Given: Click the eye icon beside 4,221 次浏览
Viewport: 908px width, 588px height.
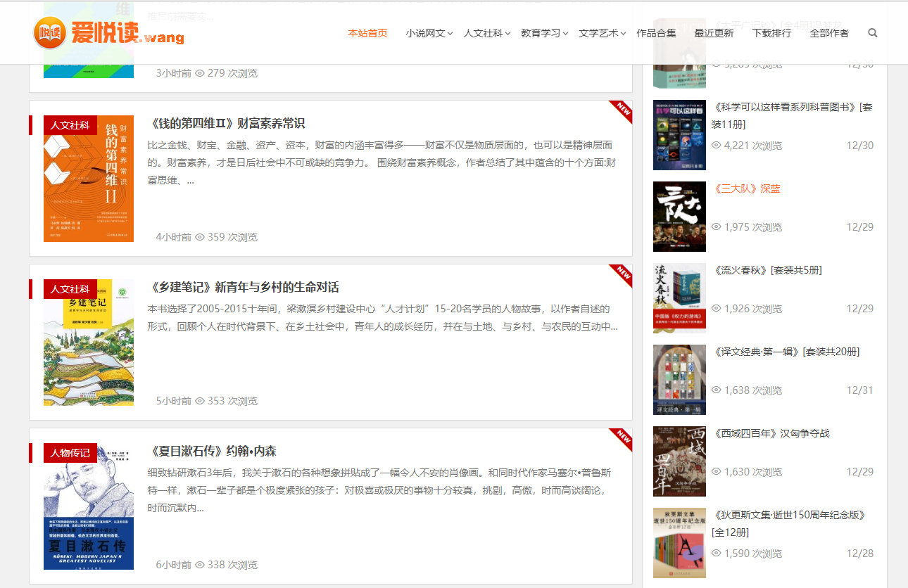Looking at the screenshot, I should tap(717, 146).
